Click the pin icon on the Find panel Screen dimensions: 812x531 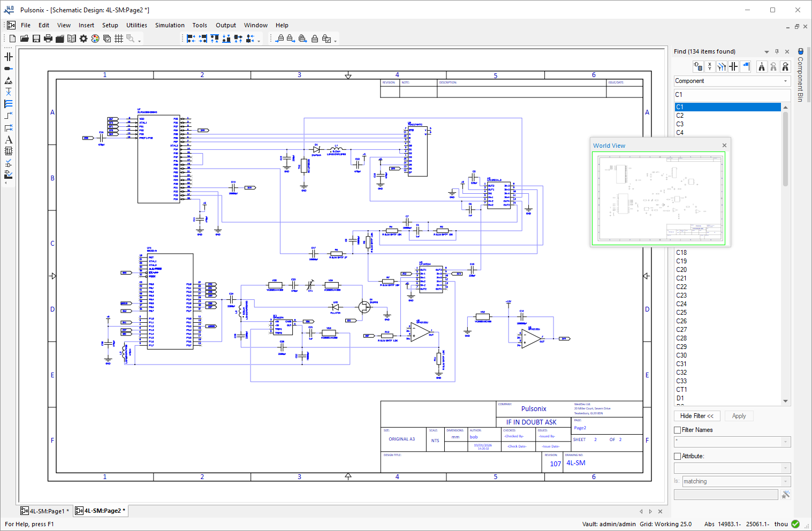(x=777, y=51)
